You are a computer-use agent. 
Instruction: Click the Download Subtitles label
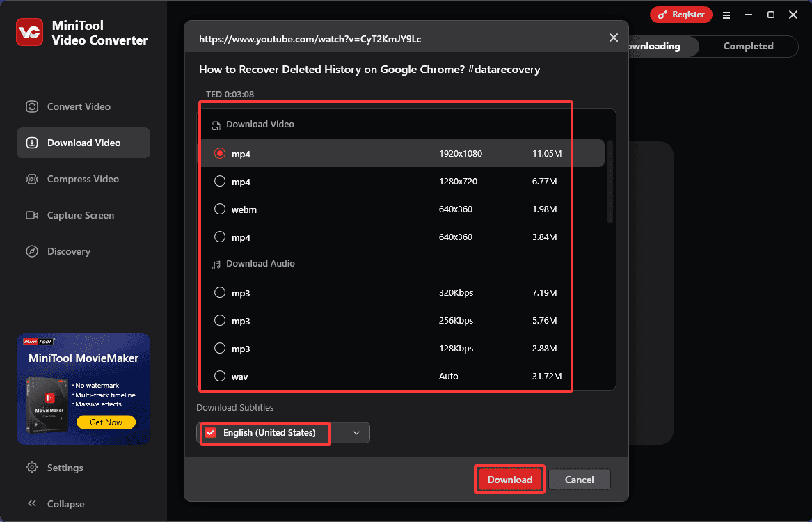pyautogui.click(x=234, y=408)
